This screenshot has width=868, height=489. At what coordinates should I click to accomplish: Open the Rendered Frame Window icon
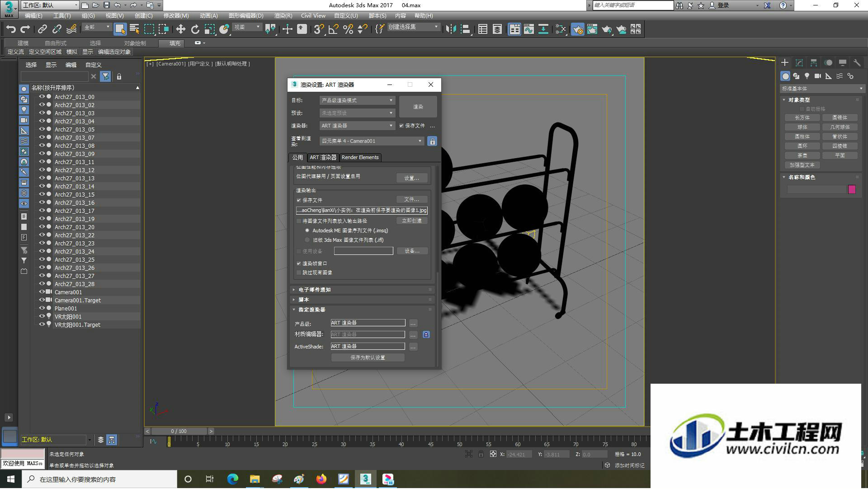click(592, 29)
